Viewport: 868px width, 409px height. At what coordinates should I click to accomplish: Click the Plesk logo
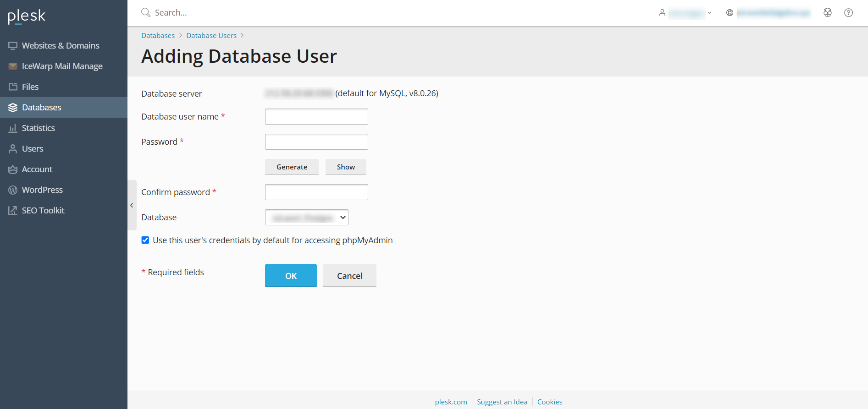coord(27,16)
